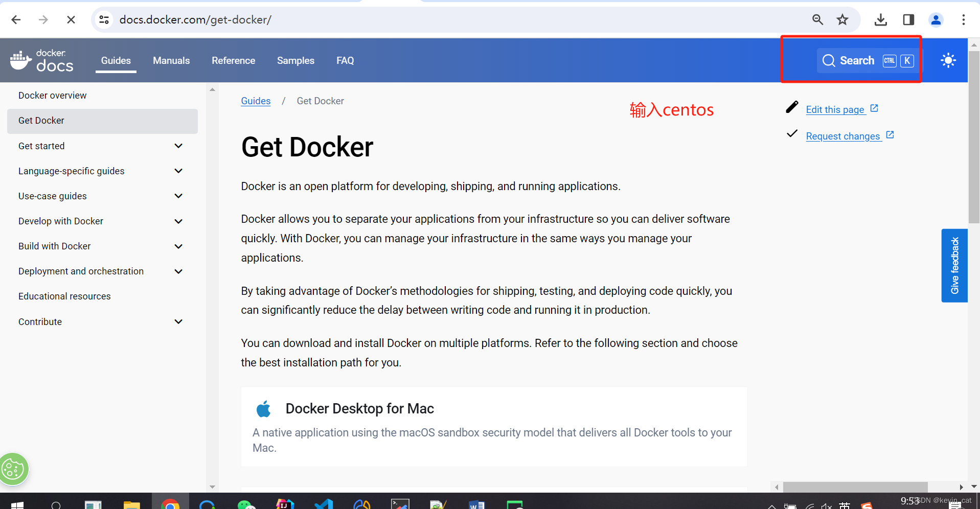Toggle light/dark theme sun icon
Screen dimensions: 980x509
click(948, 60)
